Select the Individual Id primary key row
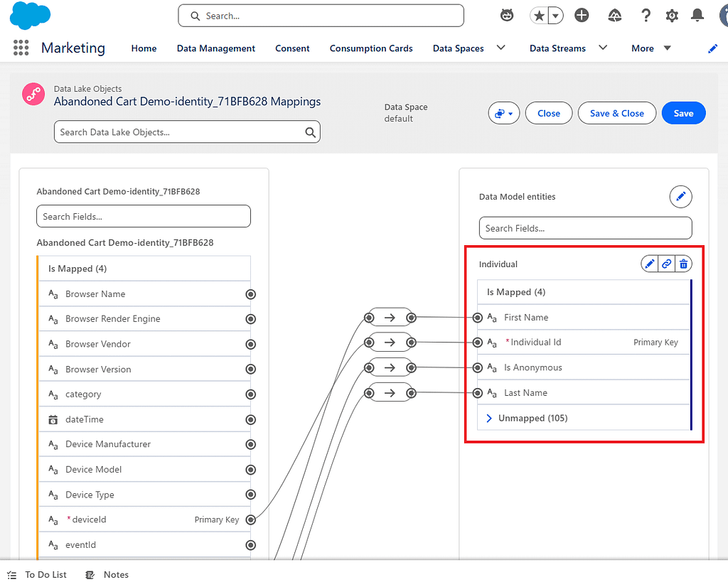This screenshot has height=587, width=728. [584, 343]
